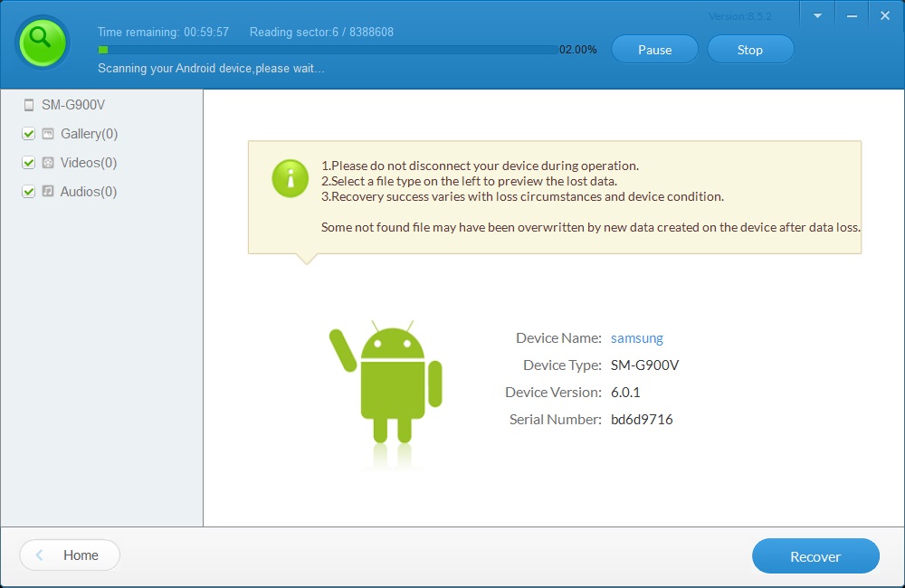Disable the Audios(0) checkbox
Viewport: 905px width, 588px height.
[x=28, y=191]
